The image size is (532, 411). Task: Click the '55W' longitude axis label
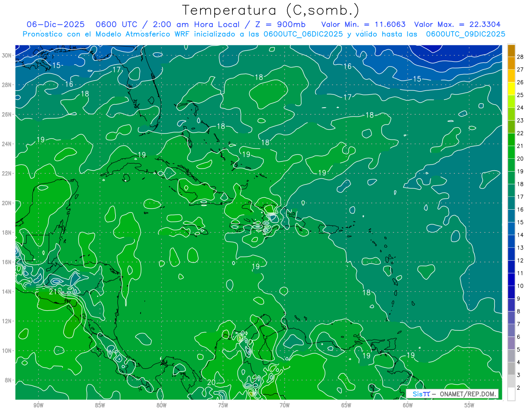[469, 405]
